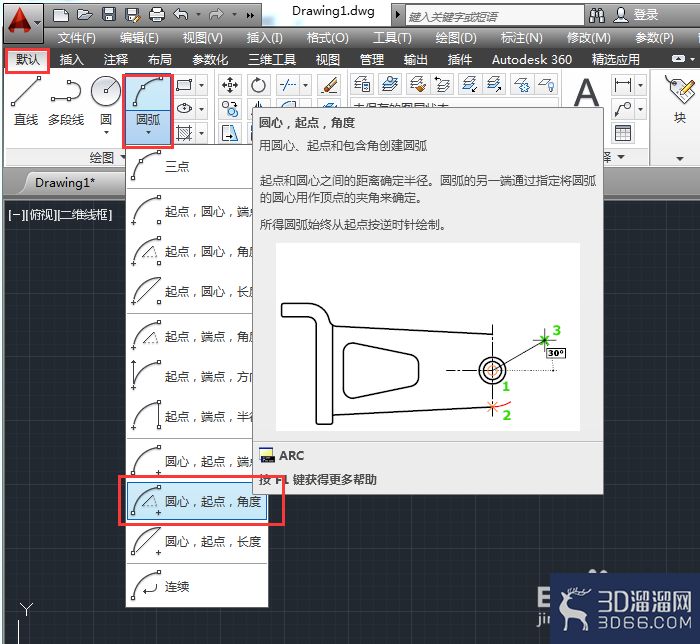Activate the Trim tool icon
Screen dimensions: 700x644
click(x=288, y=85)
